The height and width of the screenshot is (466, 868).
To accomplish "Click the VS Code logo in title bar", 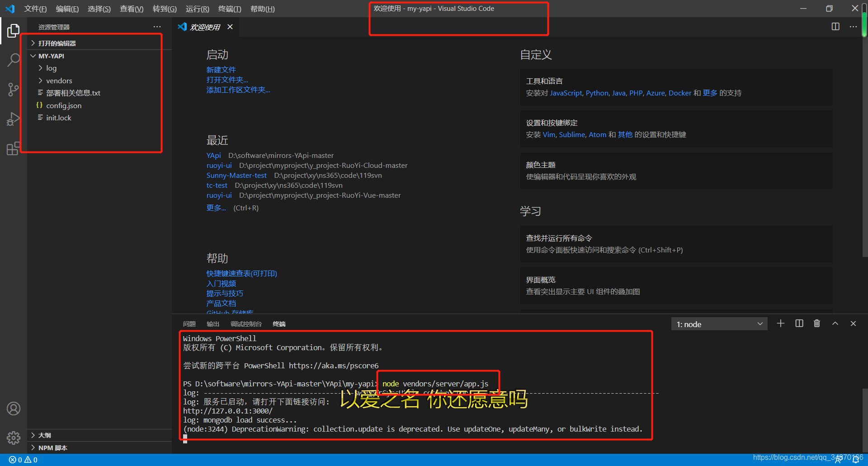I will (10, 9).
